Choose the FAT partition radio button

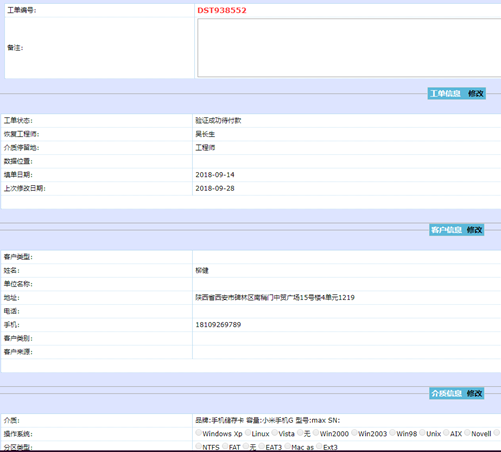tap(225, 446)
